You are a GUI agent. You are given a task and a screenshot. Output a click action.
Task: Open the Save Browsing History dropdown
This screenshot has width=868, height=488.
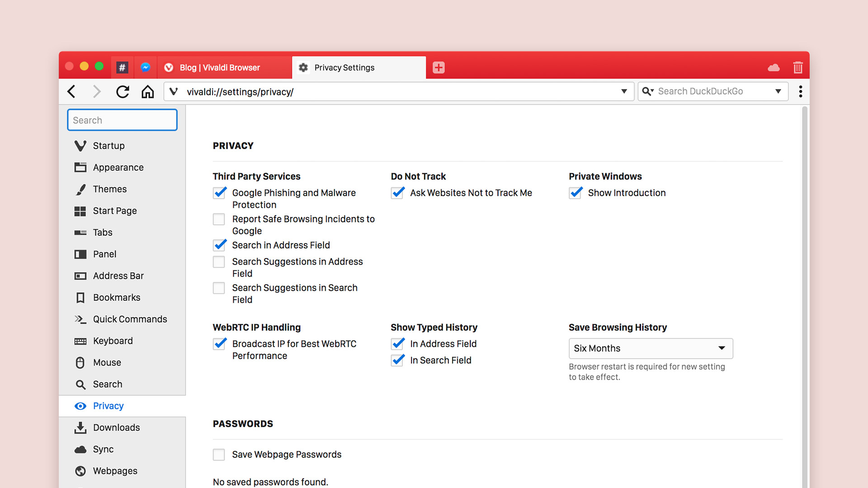(651, 348)
